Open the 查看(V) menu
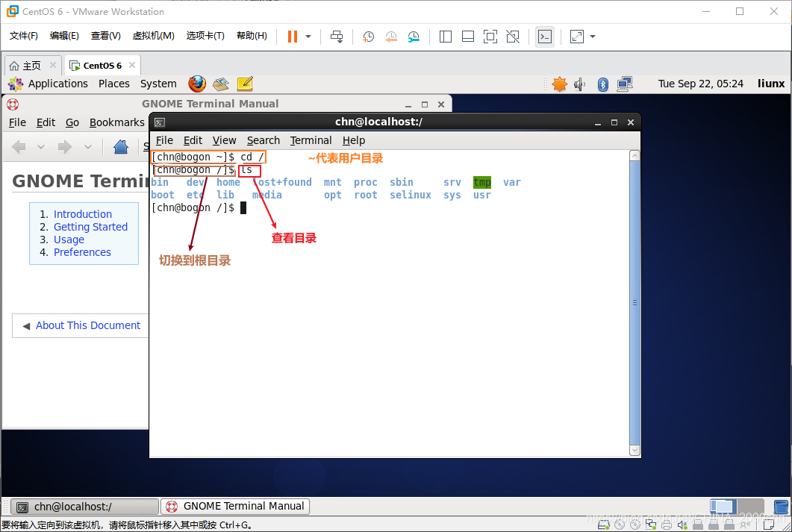This screenshot has width=792, height=532. coord(105,36)
